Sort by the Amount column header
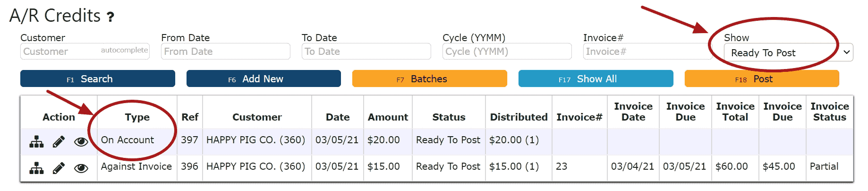The image size is (868, 191). click(388, 117)
